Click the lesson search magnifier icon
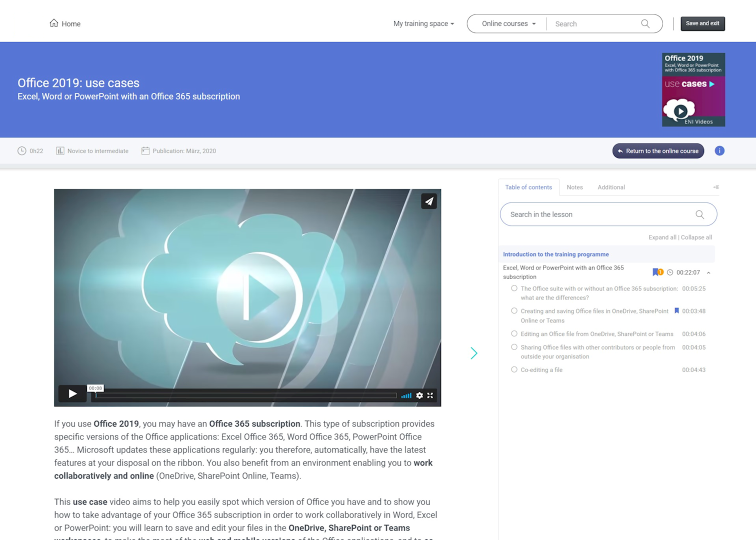The image size is (756, 540). [x=700, y=214]
